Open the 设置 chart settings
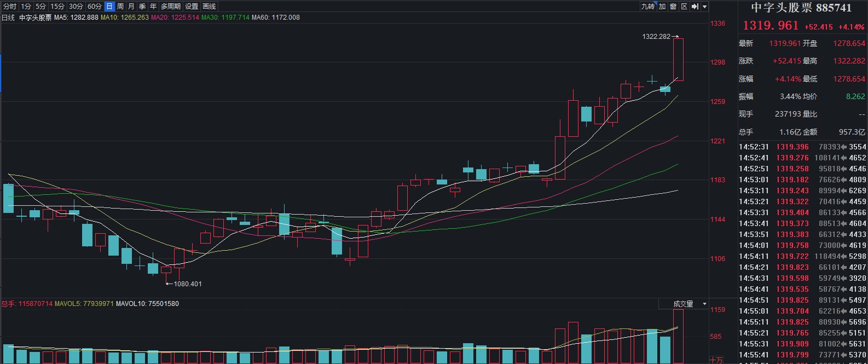Viewport: 868px width, 364px height. [x=192, y=7]
